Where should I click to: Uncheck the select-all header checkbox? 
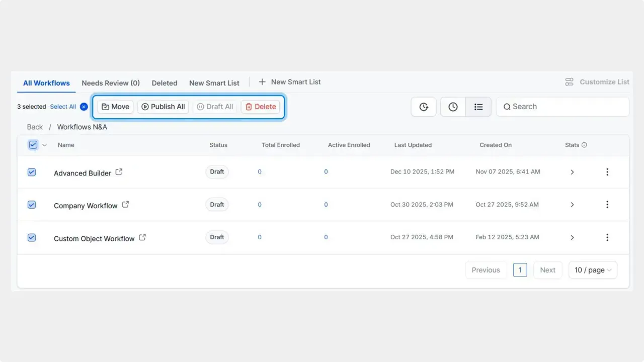33,145
